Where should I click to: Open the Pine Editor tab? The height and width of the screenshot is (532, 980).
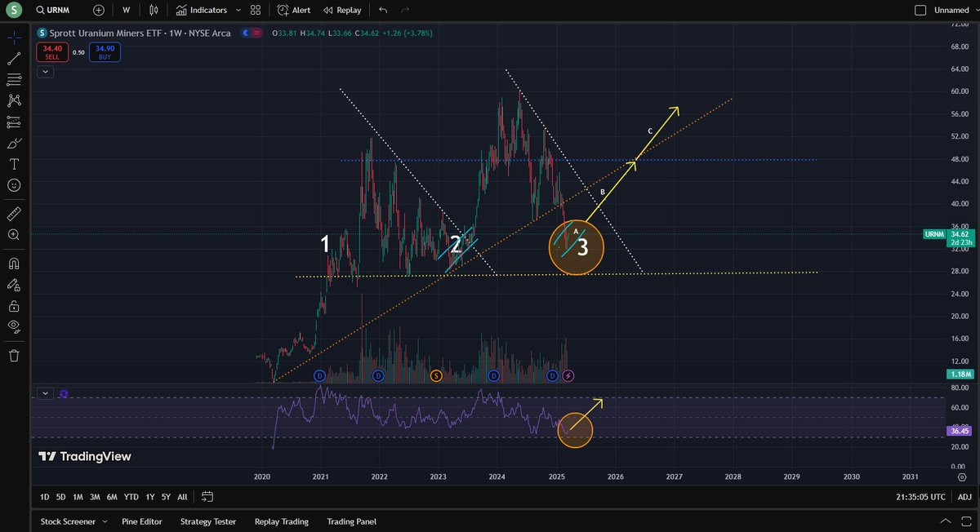pos(142,521)
